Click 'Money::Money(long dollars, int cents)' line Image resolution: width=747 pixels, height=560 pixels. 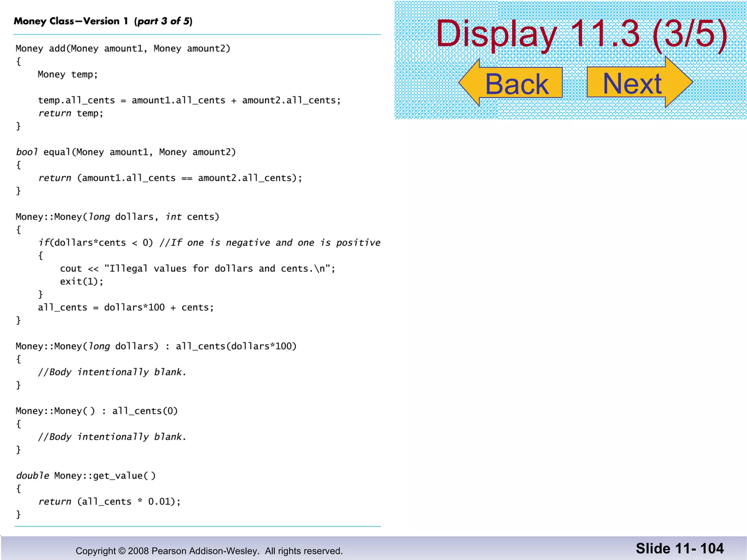(x=117, y=217)
